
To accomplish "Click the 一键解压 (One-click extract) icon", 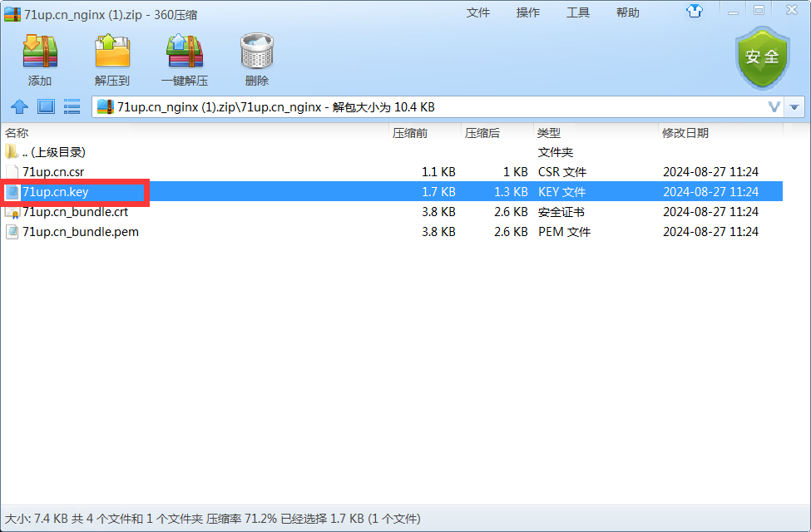I will pyautogui.click(x=185, y=52).
